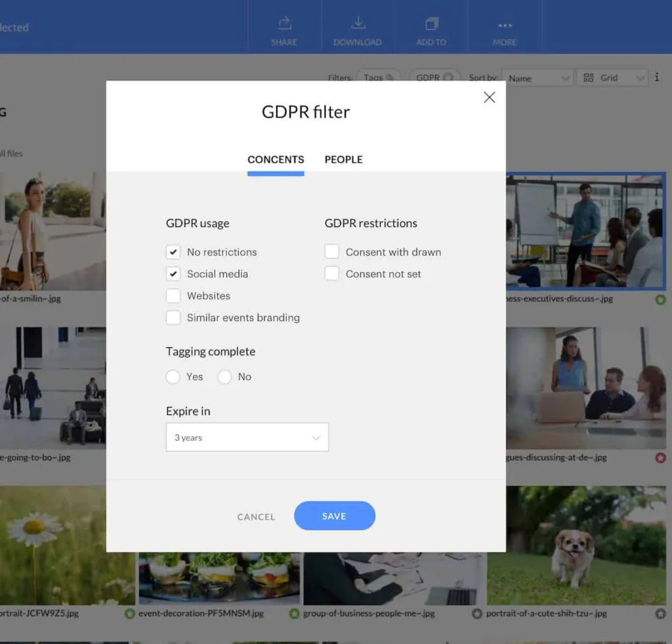This screenshot has width=672, height=644.
Task: Uncheck the No restrictions checkbox
Action: (x=173, y=251)
